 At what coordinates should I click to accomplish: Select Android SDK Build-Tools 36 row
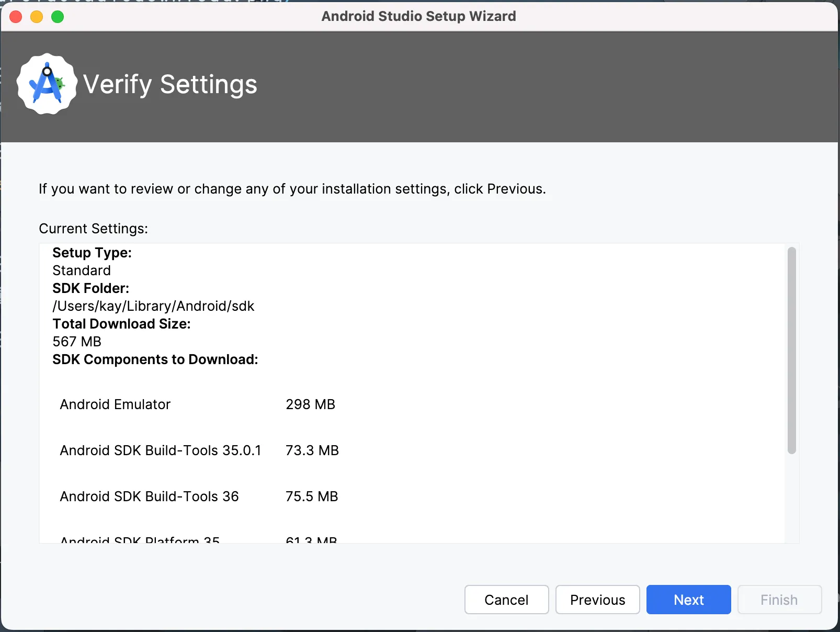pyautogui.click(x=199, y=496)
